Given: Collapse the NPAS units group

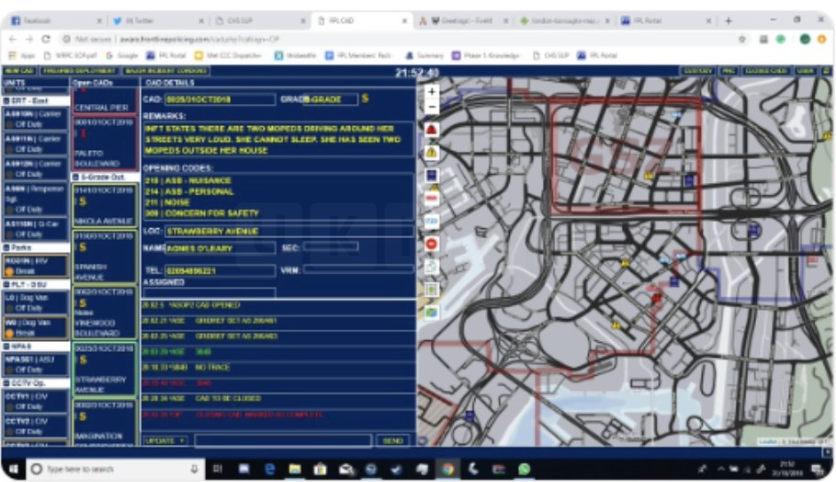Looking at the screenshot, I should (6, 347).
